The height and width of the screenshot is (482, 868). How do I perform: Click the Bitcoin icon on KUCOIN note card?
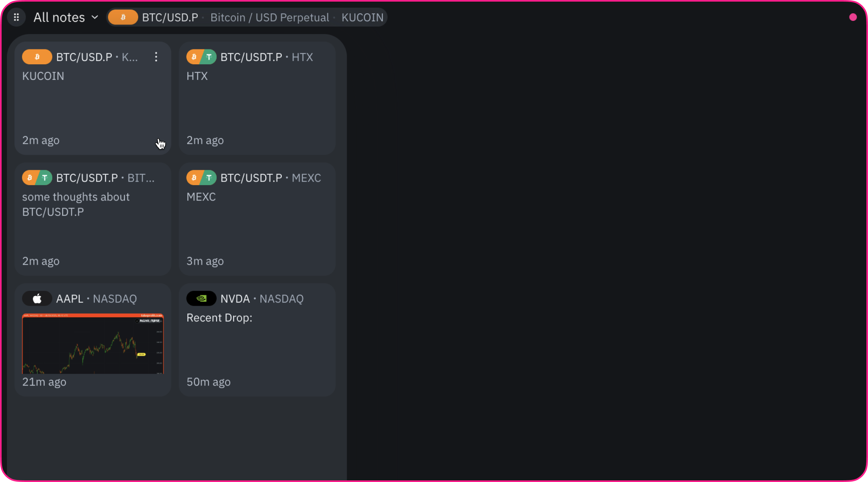(37, 57)
